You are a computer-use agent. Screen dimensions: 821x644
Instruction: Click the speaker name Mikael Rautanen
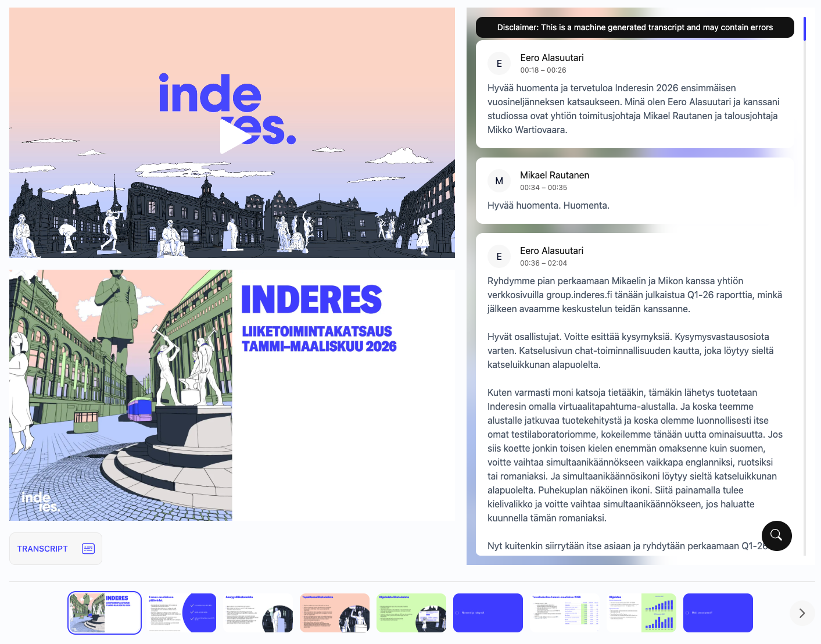[554, 175]
